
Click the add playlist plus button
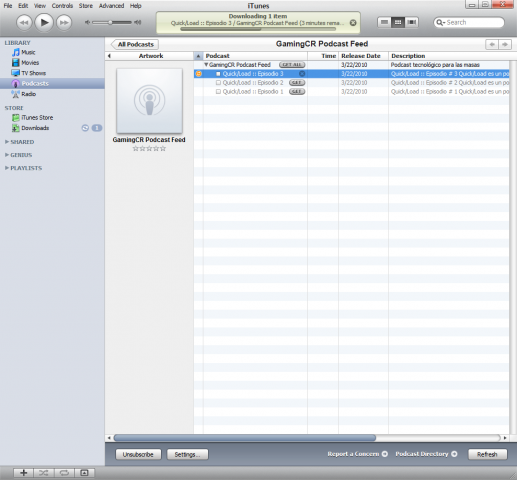23,473
